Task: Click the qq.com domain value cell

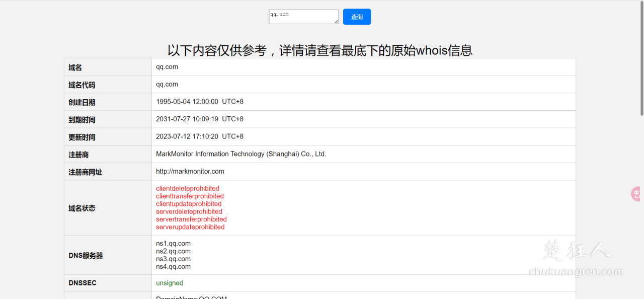Action: (x=167, y=66)
